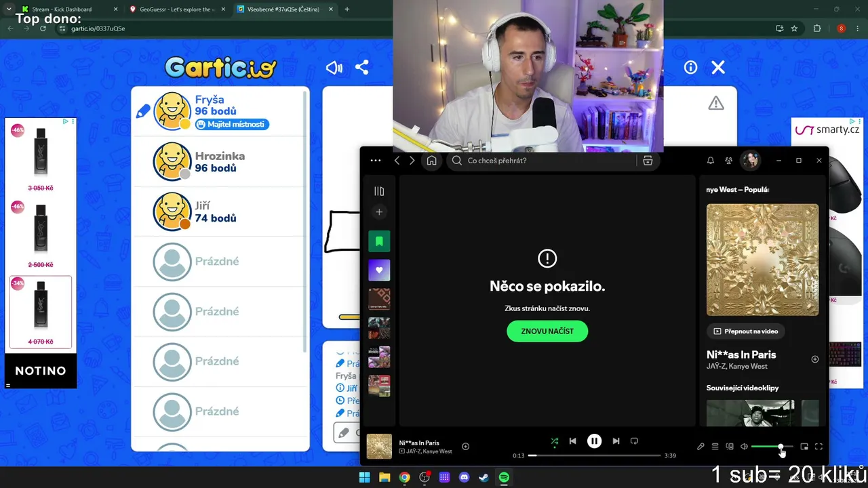Open Google Chrome from taskbar

404,477
